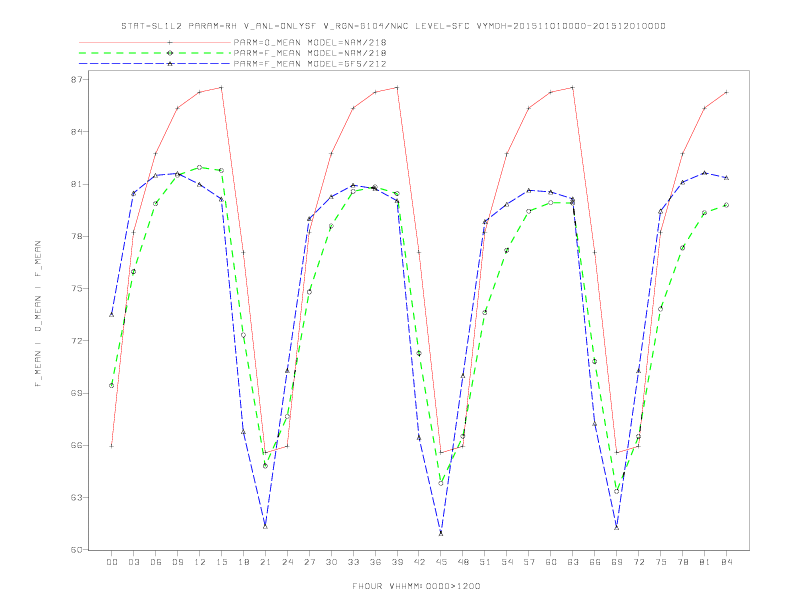The width and height of the screenshot is (792, 612).
Task: Click the x-axis title FHOUR VHHMM=0000>1200
Action: coord(416,586)
